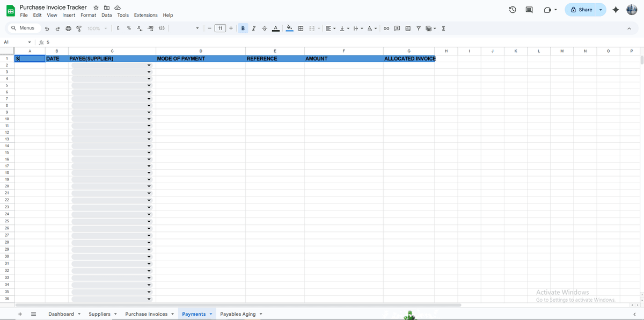Viewport: 644px width, 320px height.
Task: Star the Purchase Invoice Tracker document
Action: [x=96, y=8]
